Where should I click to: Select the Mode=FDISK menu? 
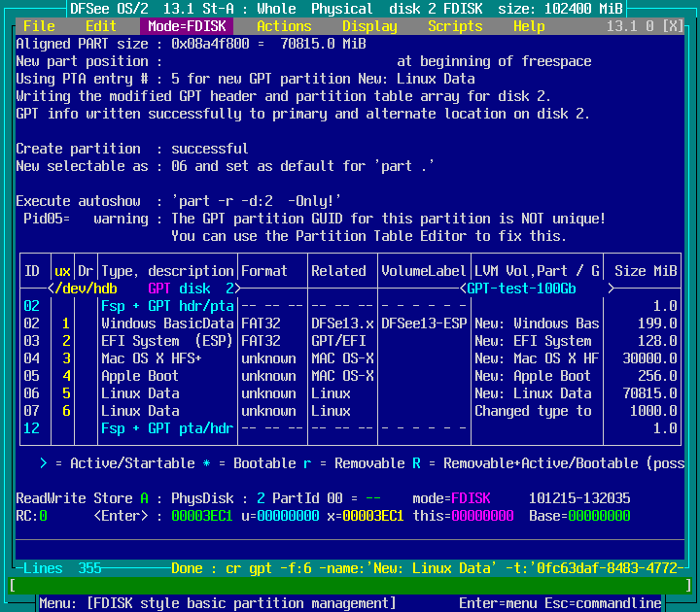[x=187, y=26]
